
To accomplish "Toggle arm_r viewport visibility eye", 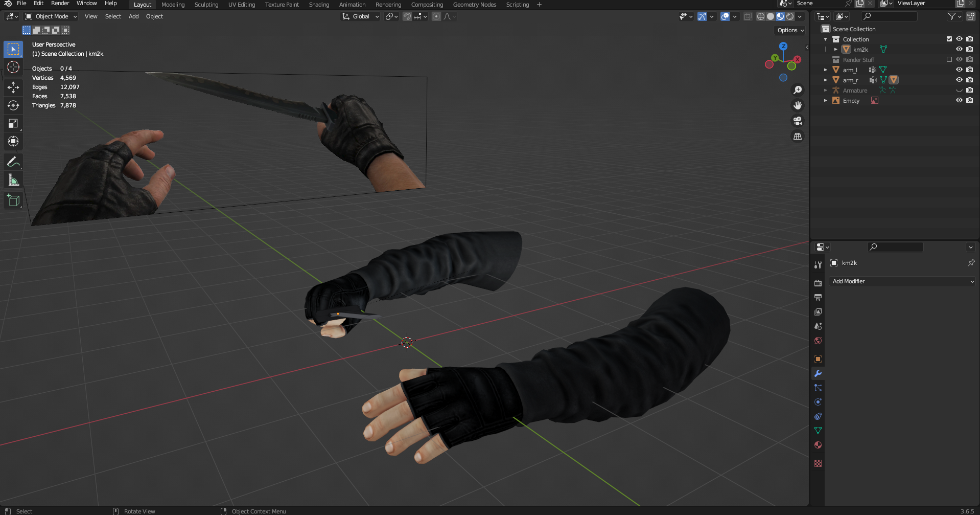I will [x=959, y=80].
